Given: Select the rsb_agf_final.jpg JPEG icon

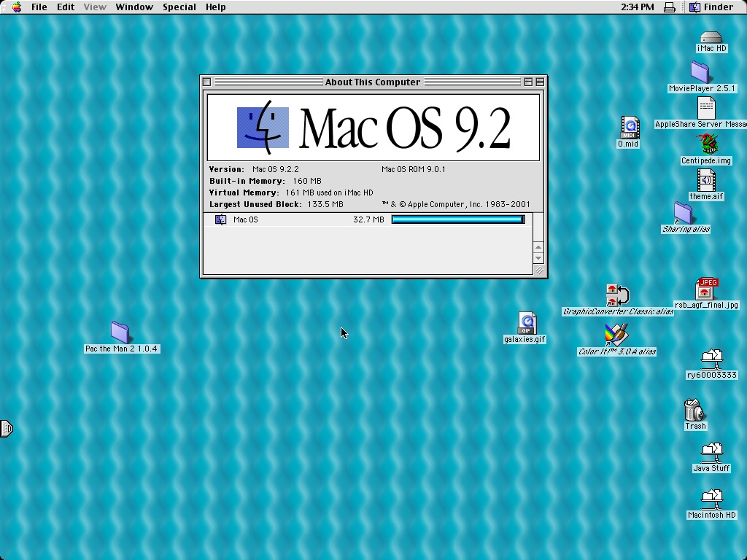Looking at the screenshot, I should click(x=706, y=289).
